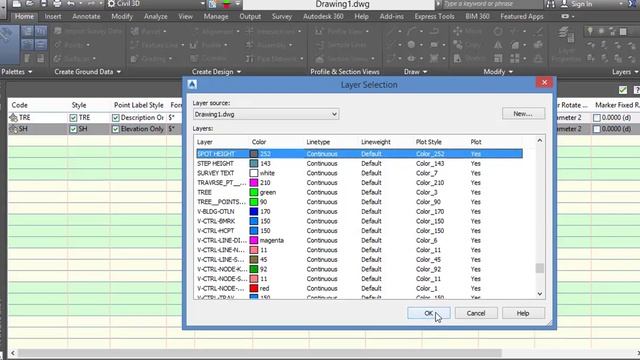The height and width of the screenshot is (360, 640).
Task: Toggle Marker Fixed checkbox in SH row
Action: pos(597,129)
